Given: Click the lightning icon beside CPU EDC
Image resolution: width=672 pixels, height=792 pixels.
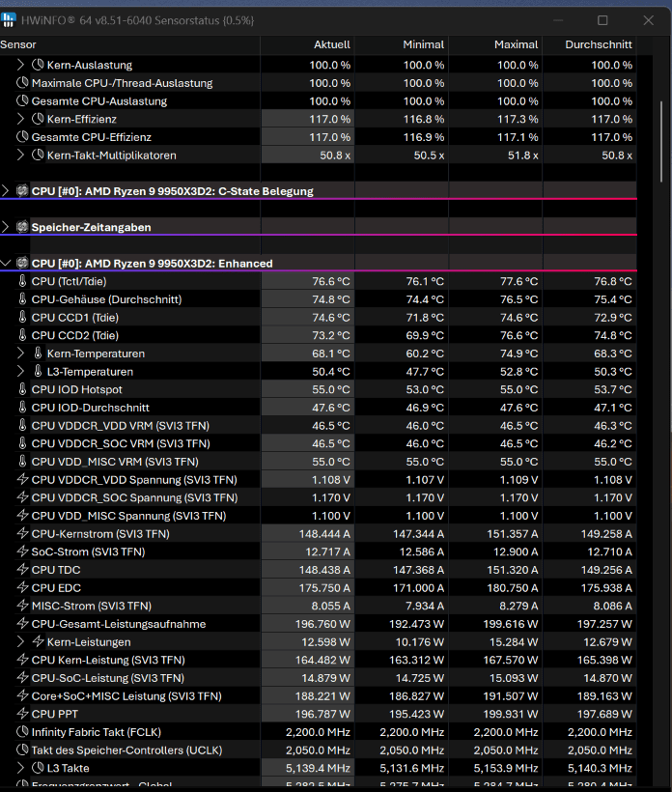Looking at the screenshot, I should point(22,587).
